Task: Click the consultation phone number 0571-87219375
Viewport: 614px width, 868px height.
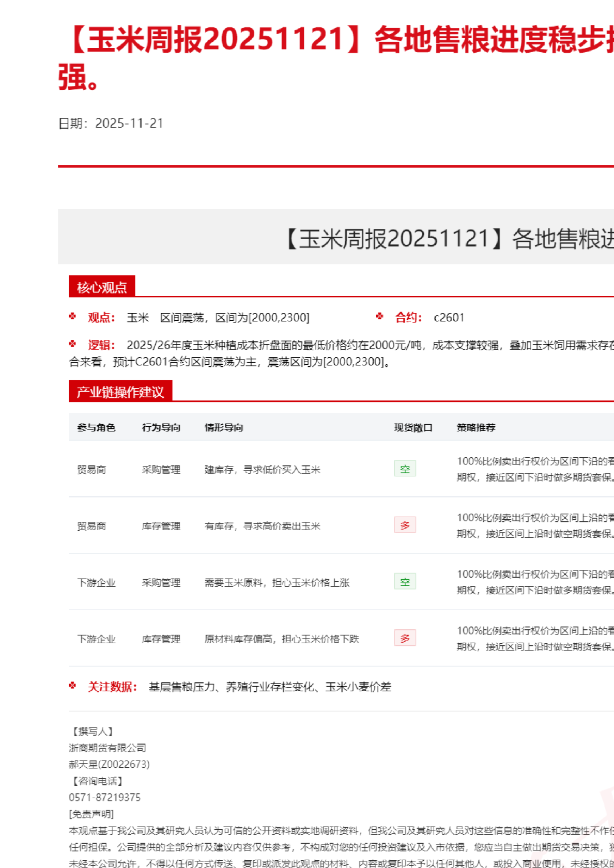Action: coord(104,797)
